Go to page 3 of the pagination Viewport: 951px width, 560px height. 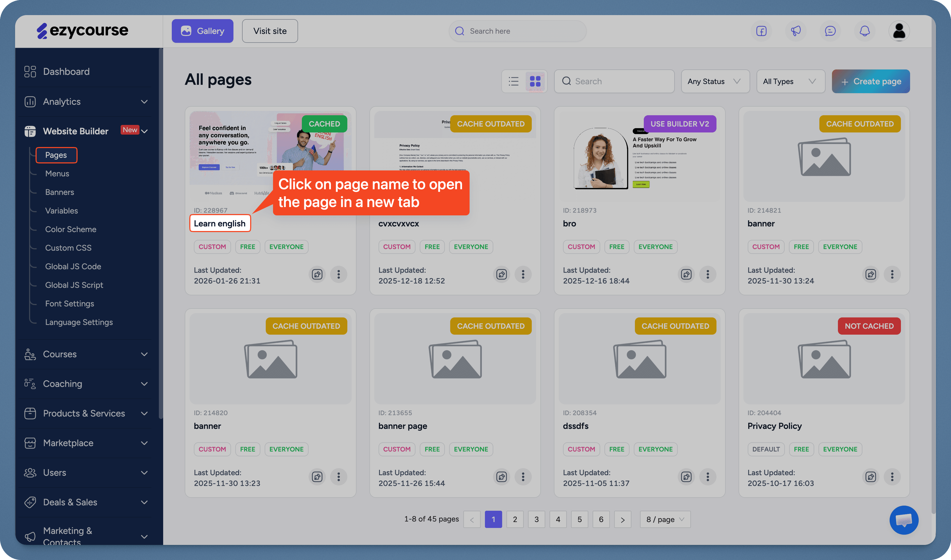coord(536,519)
